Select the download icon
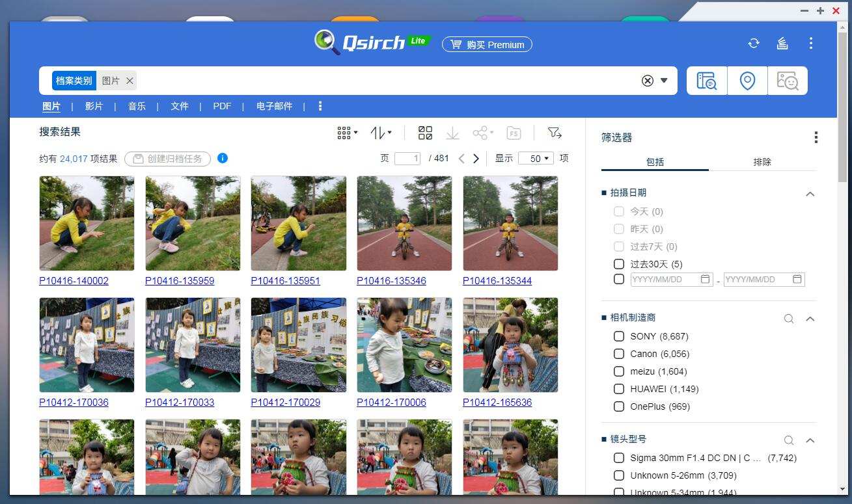852x504 pixels. click(x=452, y=133)
